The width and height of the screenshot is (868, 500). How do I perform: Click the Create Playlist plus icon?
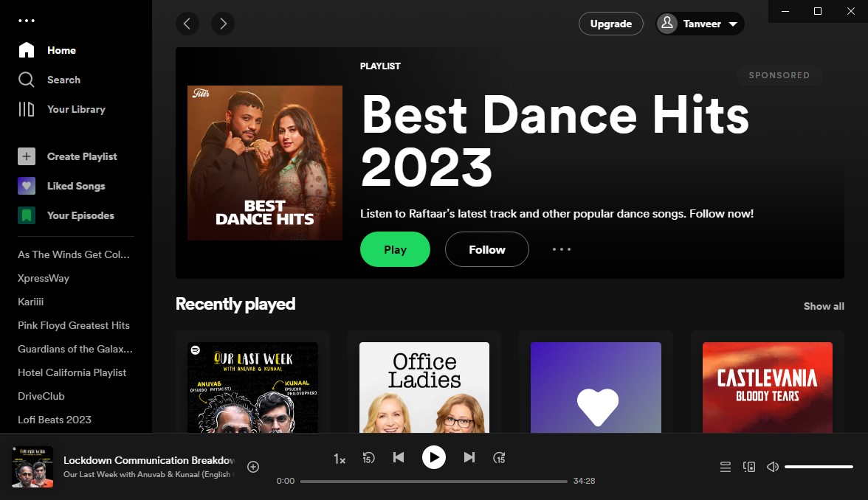[x=26, y=156]
